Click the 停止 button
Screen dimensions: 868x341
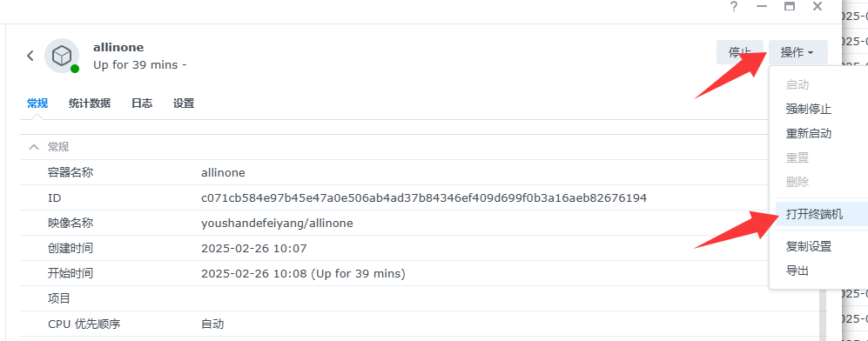pyautogui.click(x=739, y=52)
